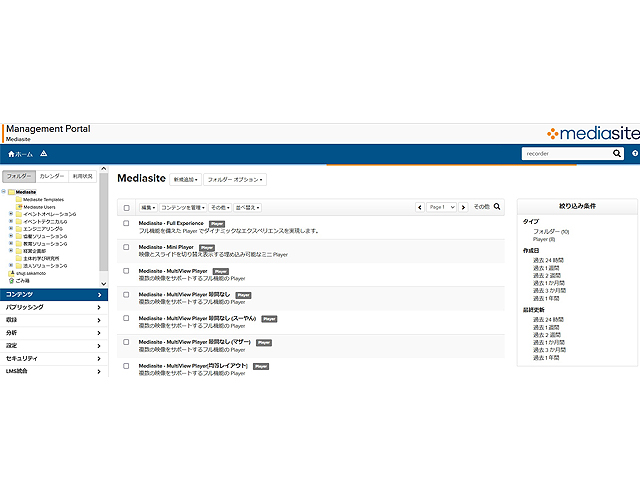Filter by type Player

(x=544, y=239)
